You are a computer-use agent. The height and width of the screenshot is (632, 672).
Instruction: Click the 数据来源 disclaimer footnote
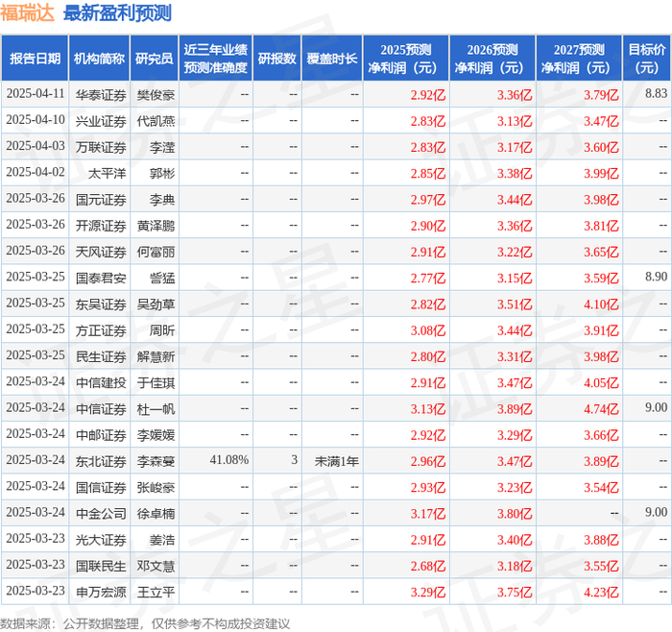(x=145, y=623)
